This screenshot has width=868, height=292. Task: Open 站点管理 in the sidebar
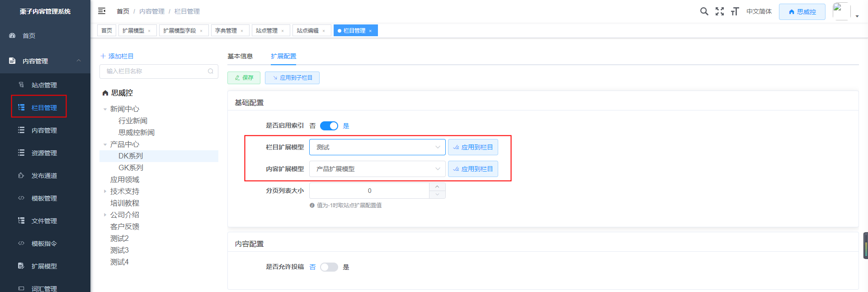tap(44, 85)
